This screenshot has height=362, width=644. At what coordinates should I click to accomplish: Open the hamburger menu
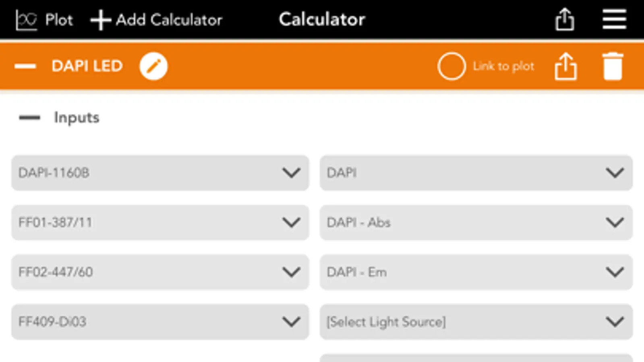pyautogui.click(x=614, y=19)
